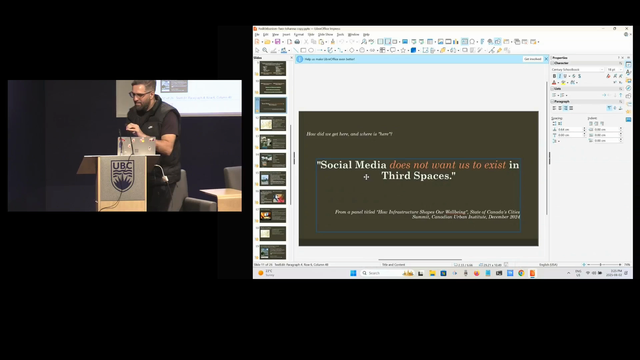Toggle the unordered bullet list button
This screenshot has width=640, height=360.
point(554,95)
